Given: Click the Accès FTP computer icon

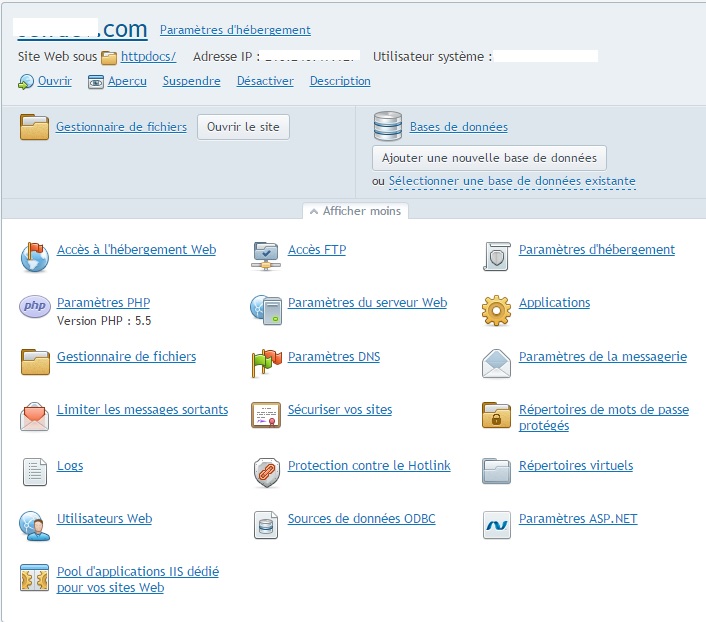Looking at the screenshot, I should coord(265,256).
